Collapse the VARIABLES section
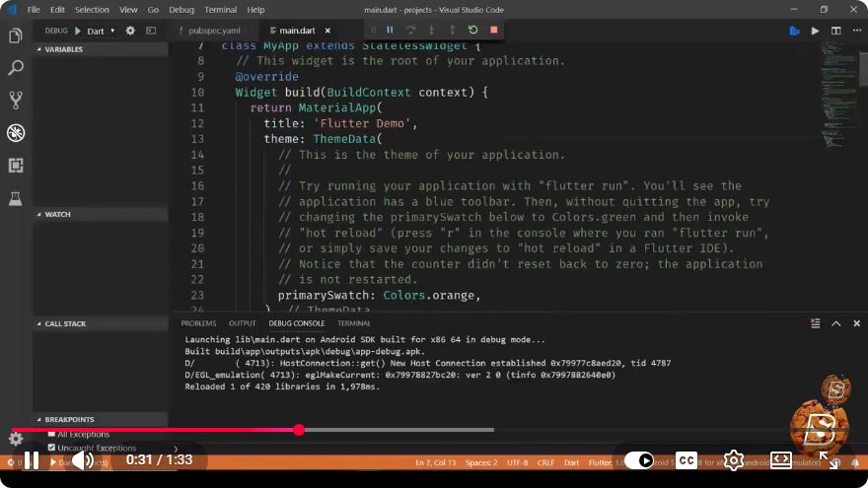The width and height of the screenshot is (868, 488). pyautogui.click(x=39, y=49)
